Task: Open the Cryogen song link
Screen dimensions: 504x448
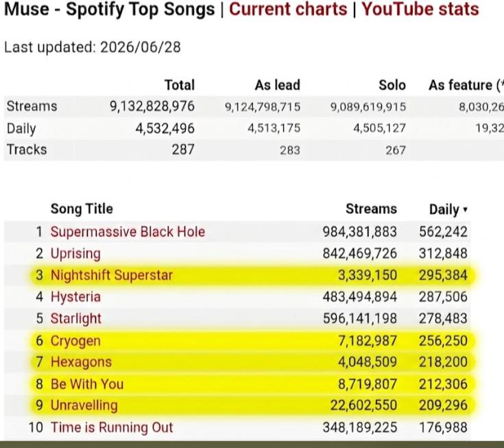Action: click(75, 341)
